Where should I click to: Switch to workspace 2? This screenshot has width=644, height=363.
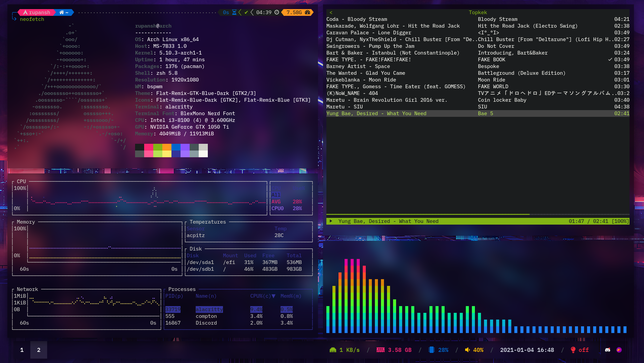click(x=39, y=350)
